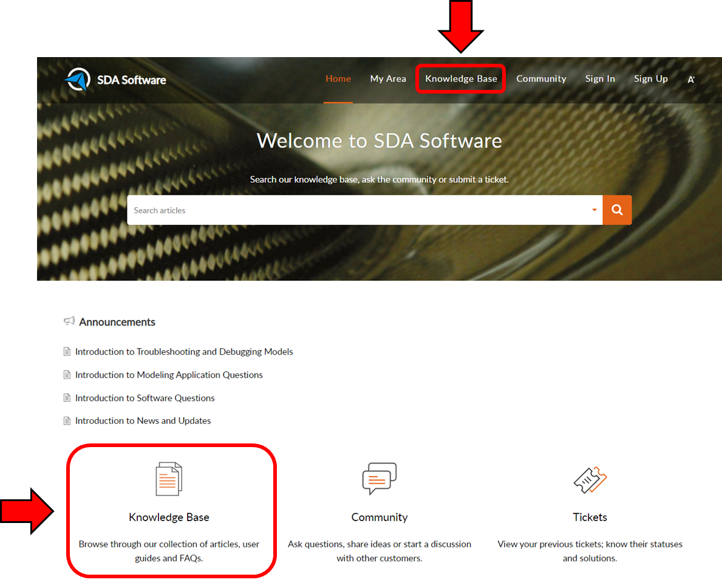Expand the search category dropdown arrow

coord(594,210)
